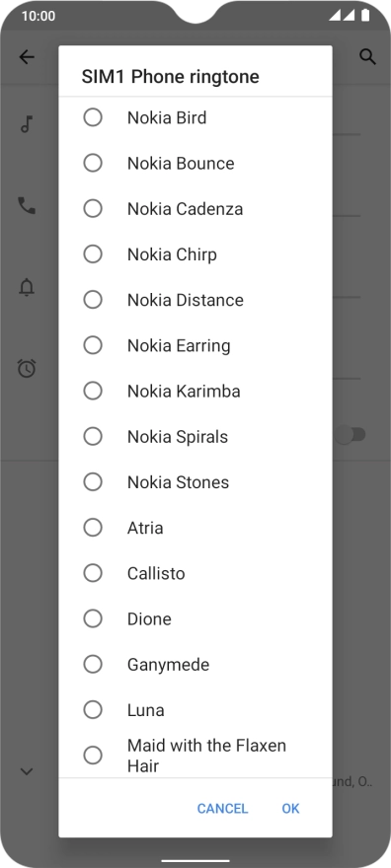Expand the advanced chevron at bottom left
This screenshot has width=391, height=868.
coord(27,771)
